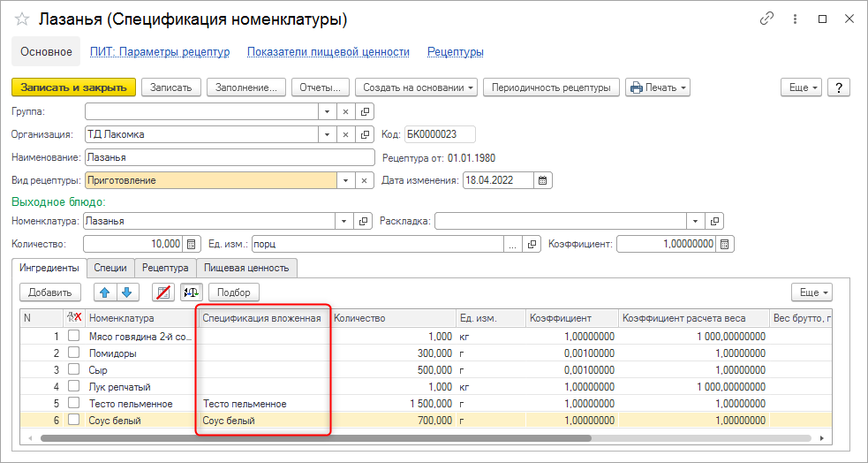Click the open icon next to Организация
Viewport: 868px width, 463px height.
pyautogui.click(x=366, y=134)
